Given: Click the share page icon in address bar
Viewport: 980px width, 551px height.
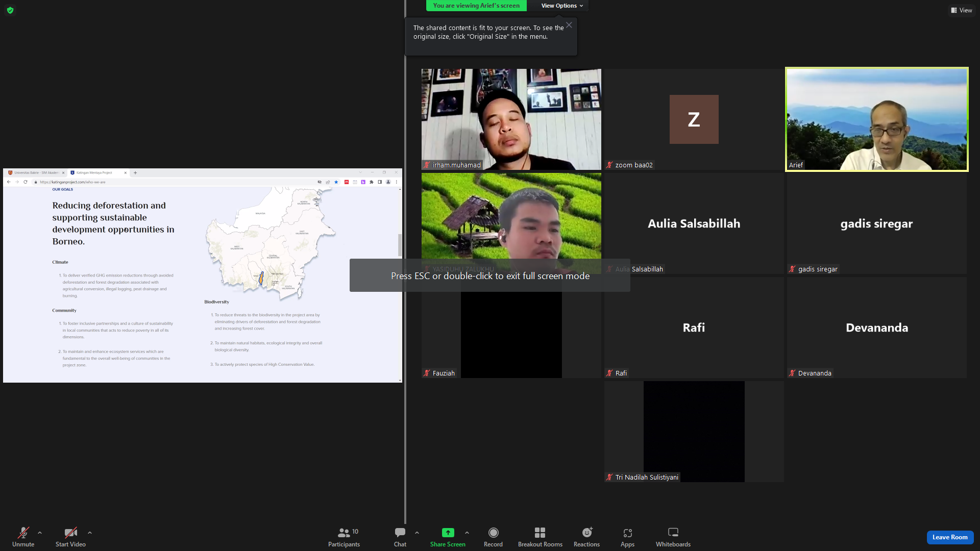Looking at the screenshot, I should (x=328, y=182).
